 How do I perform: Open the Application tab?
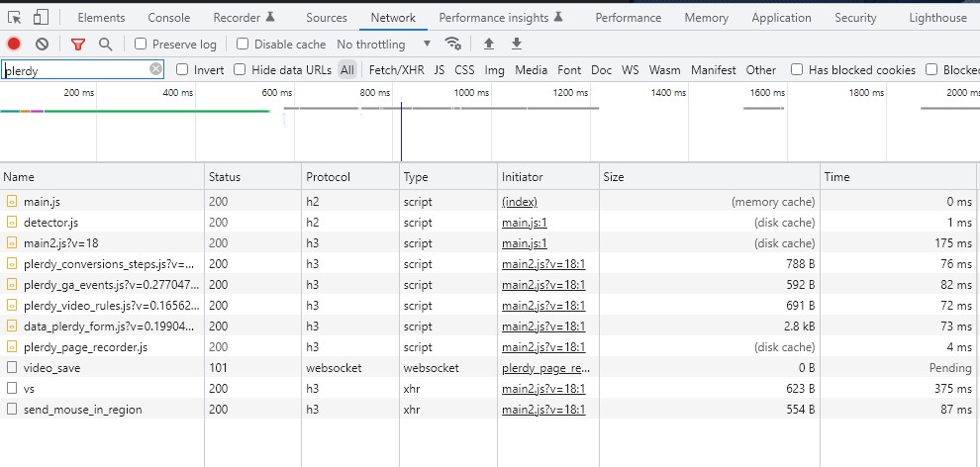coord(781,18)
